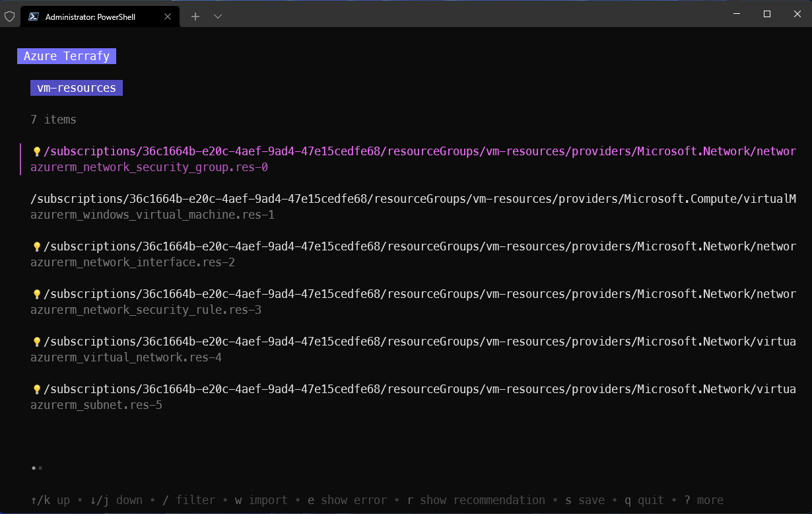Viewport: 812px width, 514px height.
Task: Click the 'r show recommendation' help hint
Action: click(476, 500)
